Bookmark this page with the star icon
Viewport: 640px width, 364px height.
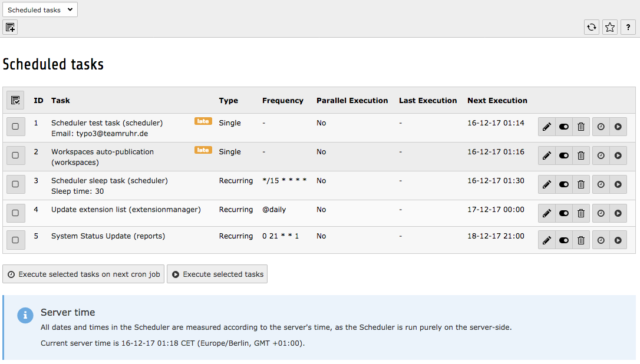coord(610,27)
